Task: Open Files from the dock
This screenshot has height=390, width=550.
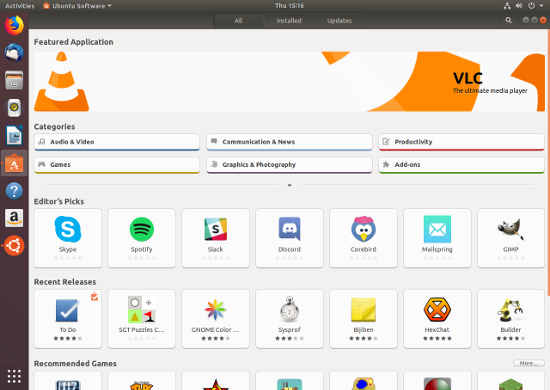Action: tap(14, 80)
